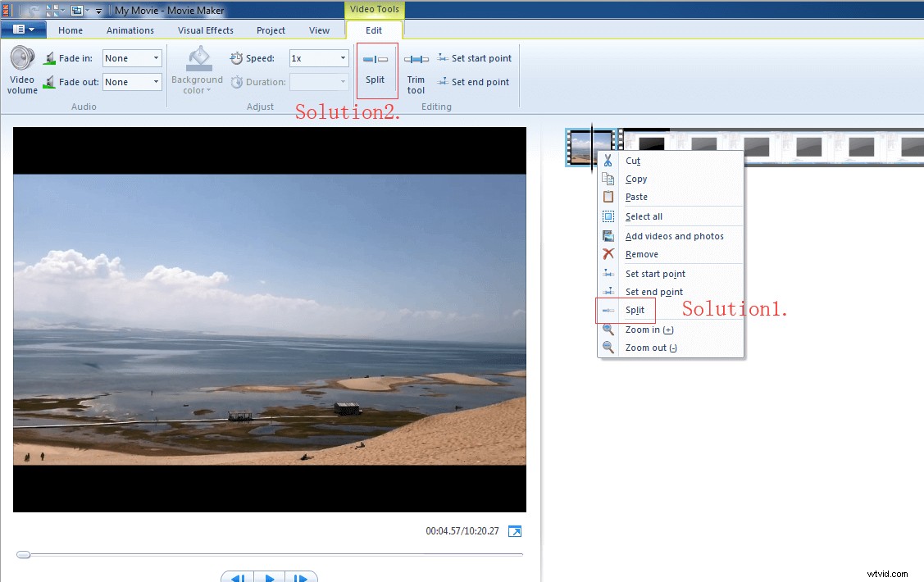Switch to the Visual Effects tab
Screen dimensions: 924x582
click(205, 30)
